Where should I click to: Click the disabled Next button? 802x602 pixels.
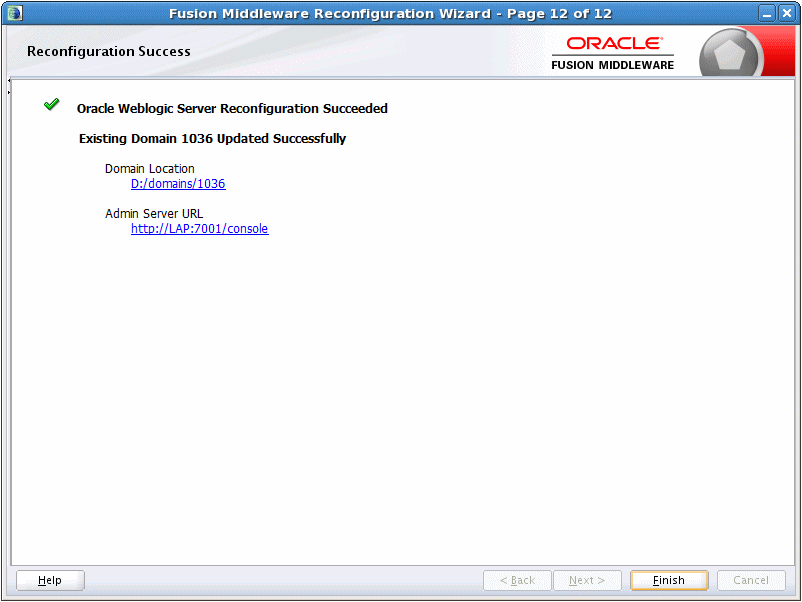(x=587, y=581)
